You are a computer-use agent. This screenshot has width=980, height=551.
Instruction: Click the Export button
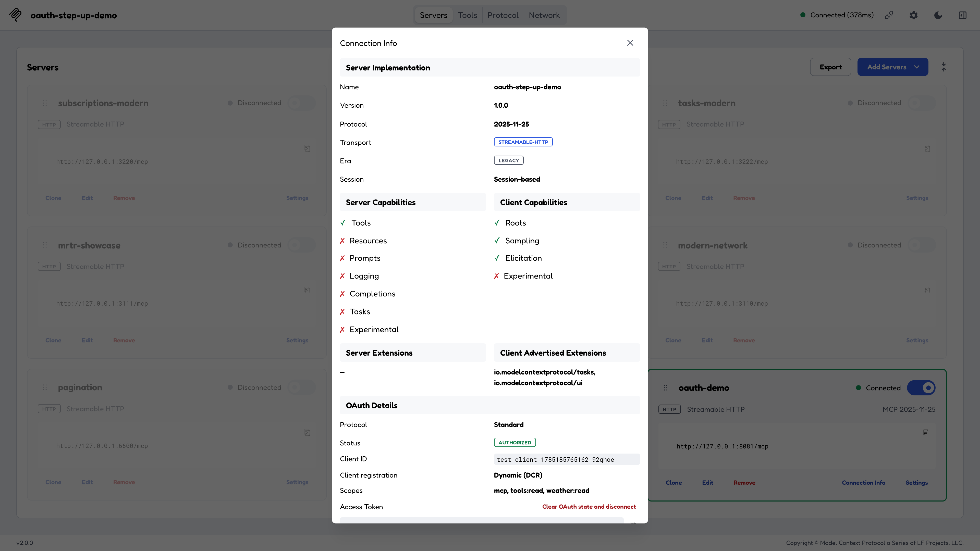pyautogui.click(x=830, y=67)
